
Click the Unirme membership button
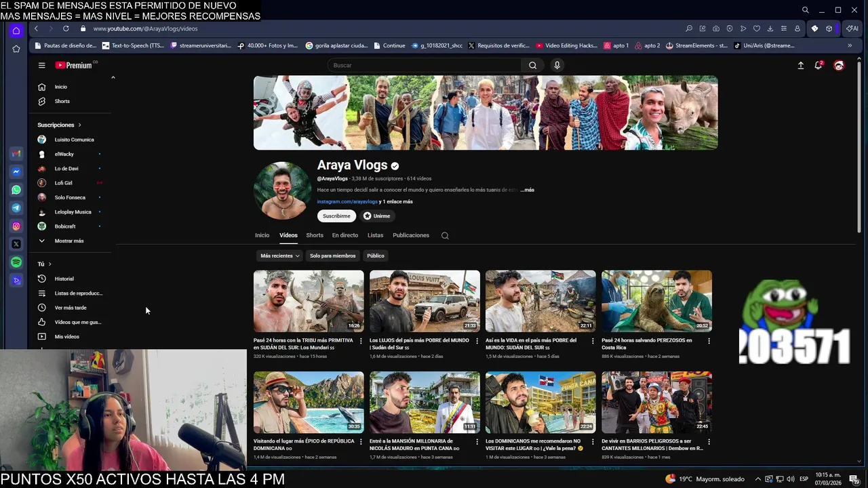[x=376, y=216]
